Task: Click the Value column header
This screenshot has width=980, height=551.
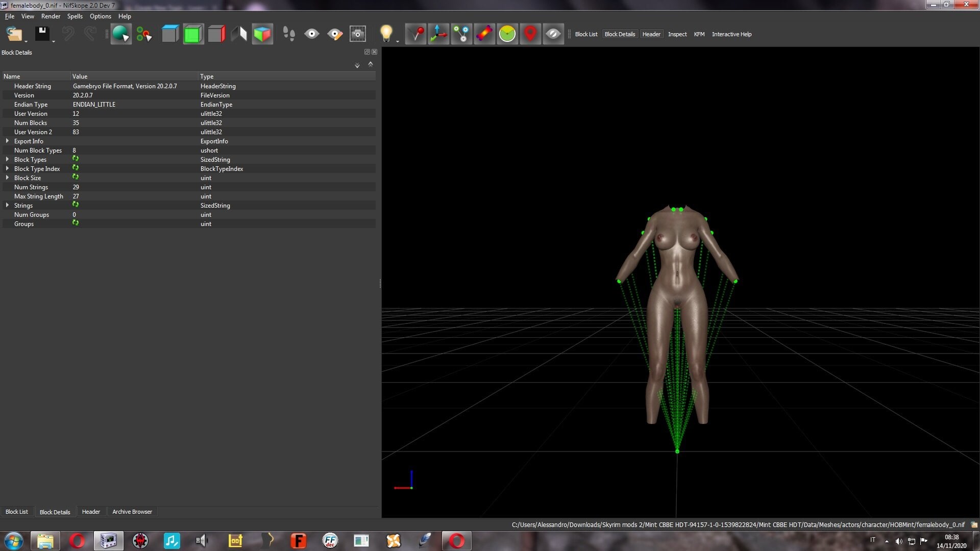Action: point(134,77)
